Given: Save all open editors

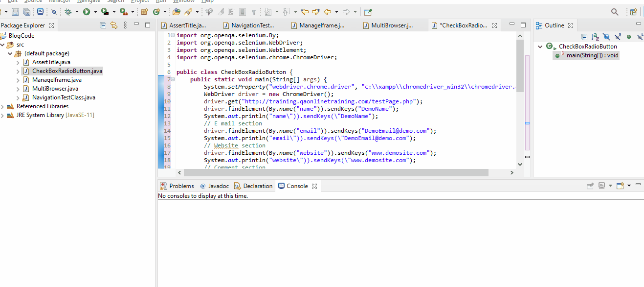Looking at the screenshot, I should (27, 11).
